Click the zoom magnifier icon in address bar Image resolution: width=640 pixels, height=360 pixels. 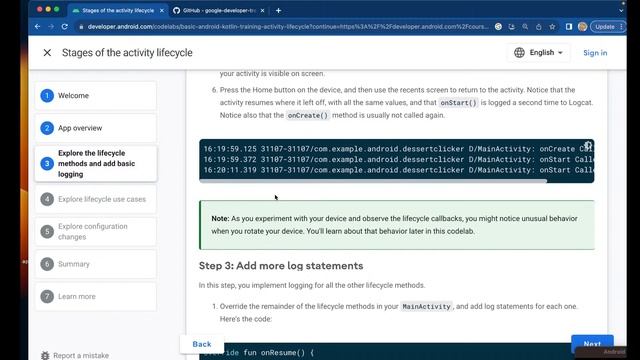pos(525,27)
